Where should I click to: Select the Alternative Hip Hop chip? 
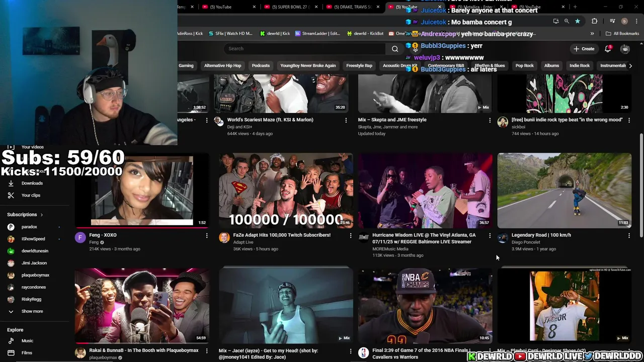coord(222,65)
